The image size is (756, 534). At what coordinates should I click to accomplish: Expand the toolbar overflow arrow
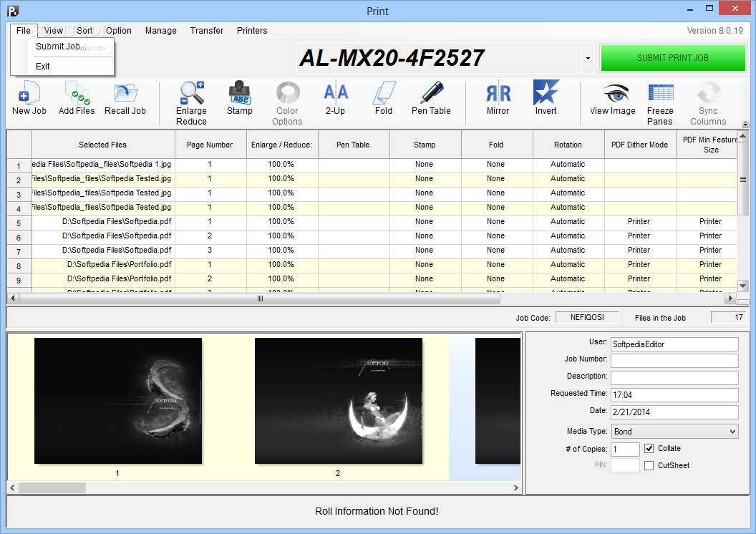[745, 124]
